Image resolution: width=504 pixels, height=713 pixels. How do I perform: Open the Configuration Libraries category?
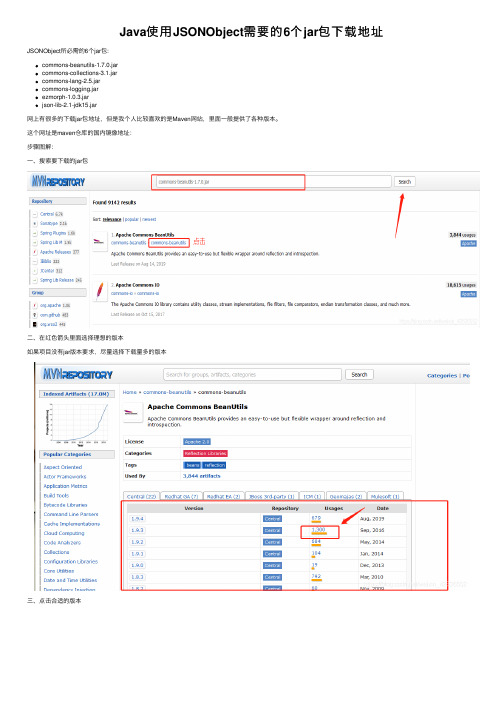[x=71, y=562]
